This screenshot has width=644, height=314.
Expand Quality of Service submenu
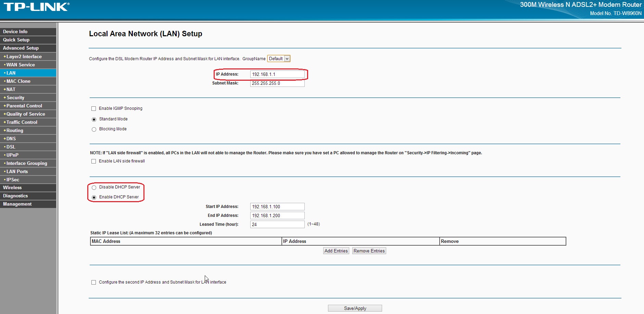click(28, 114)
